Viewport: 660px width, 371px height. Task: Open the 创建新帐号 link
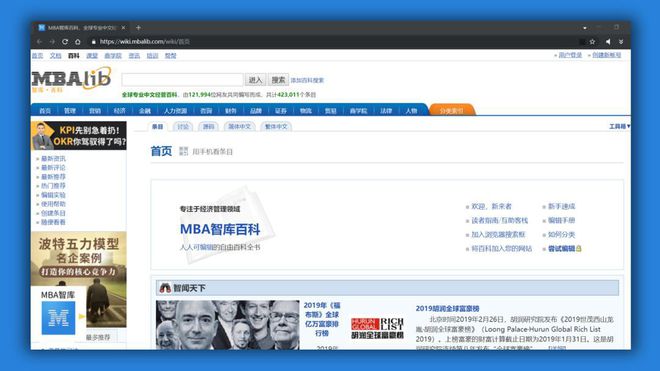[607, 55]
